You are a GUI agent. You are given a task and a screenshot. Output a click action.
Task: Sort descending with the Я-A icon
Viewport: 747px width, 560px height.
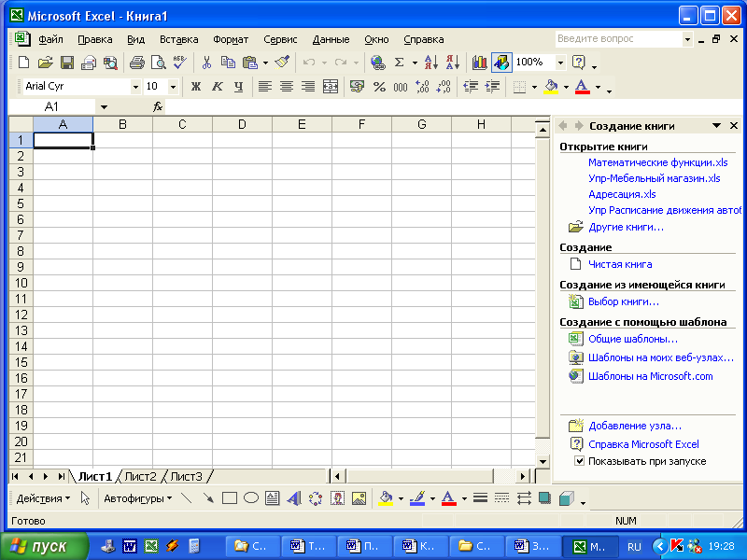pyautogui.click(x=453, y=63)
